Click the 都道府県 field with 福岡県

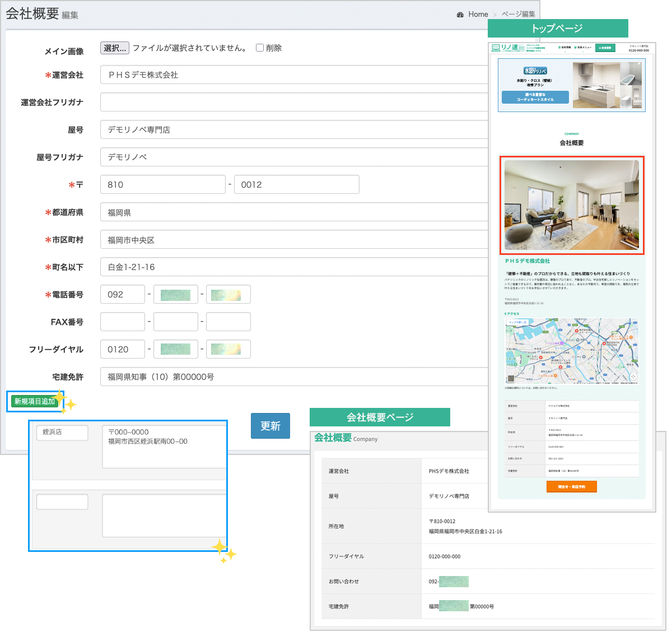pos(294,212)
